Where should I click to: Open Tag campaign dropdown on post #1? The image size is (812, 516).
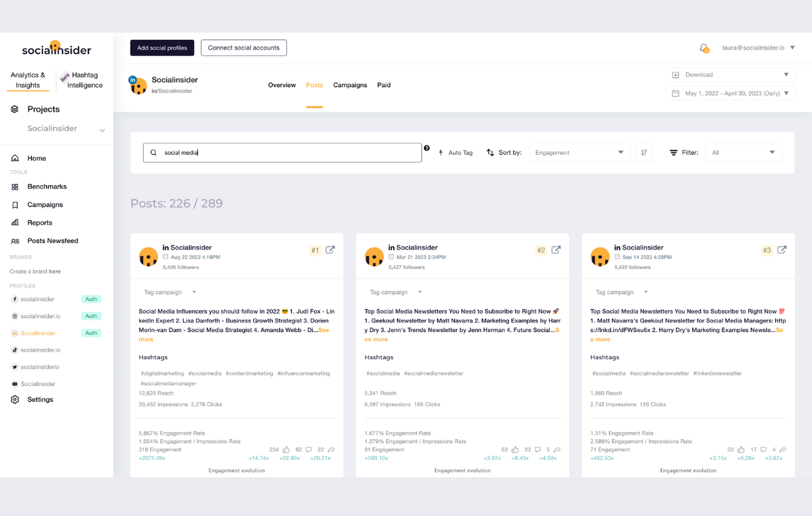point(170,292)
